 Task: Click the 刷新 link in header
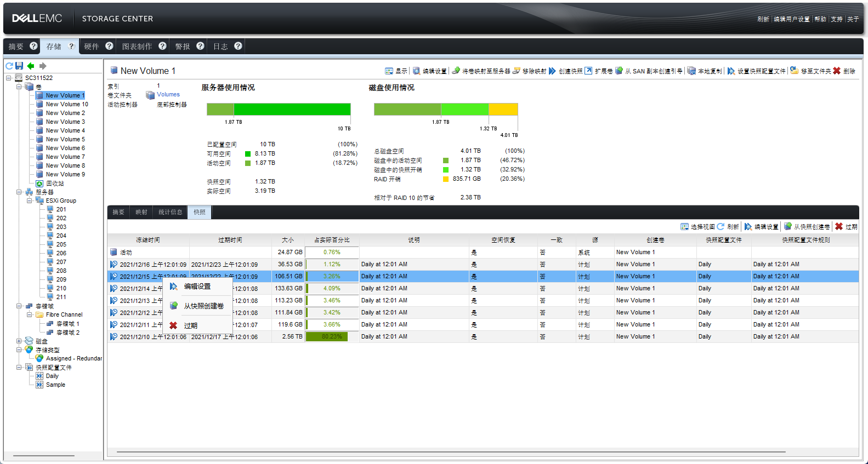763,19
